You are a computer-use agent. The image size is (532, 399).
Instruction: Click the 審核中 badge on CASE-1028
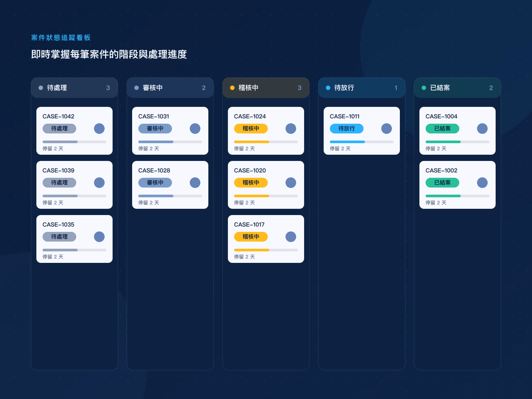tap(155, 183)
